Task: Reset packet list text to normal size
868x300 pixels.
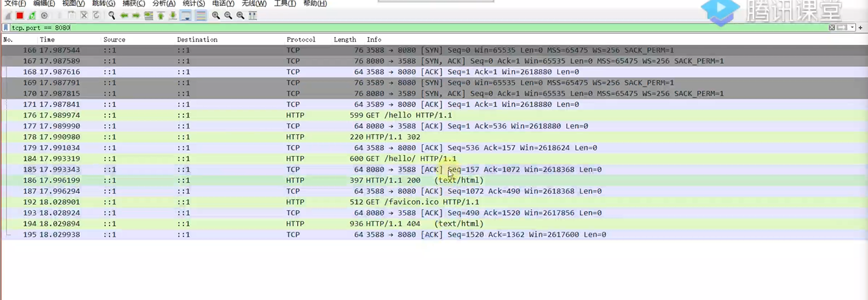Action: coord(241,16)
